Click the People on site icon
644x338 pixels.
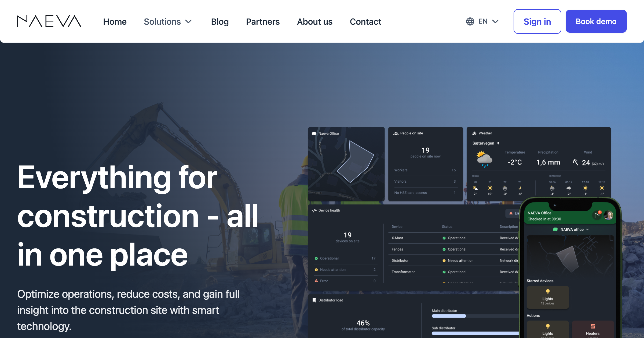pyautogui.click(x=396, y=133)
